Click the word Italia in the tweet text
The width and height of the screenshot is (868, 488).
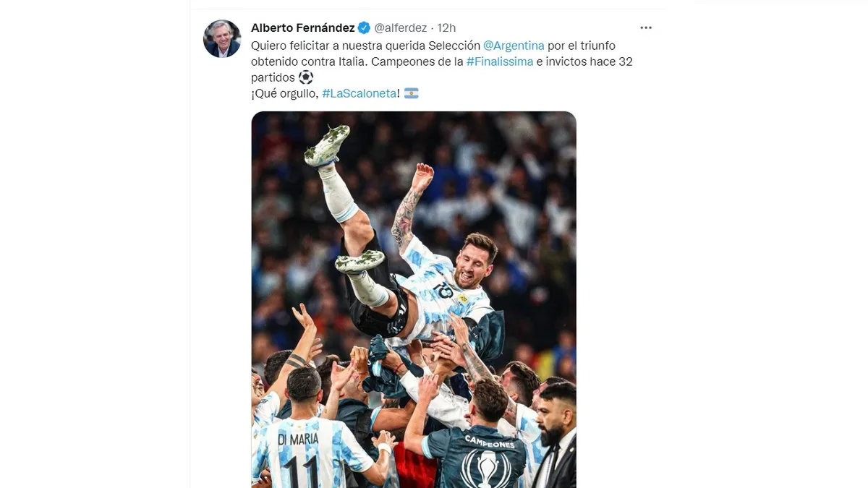pos(352,61)
